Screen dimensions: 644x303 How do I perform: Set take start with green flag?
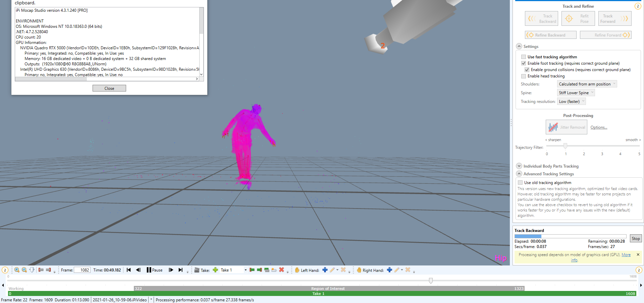click(x=252, y=270)
